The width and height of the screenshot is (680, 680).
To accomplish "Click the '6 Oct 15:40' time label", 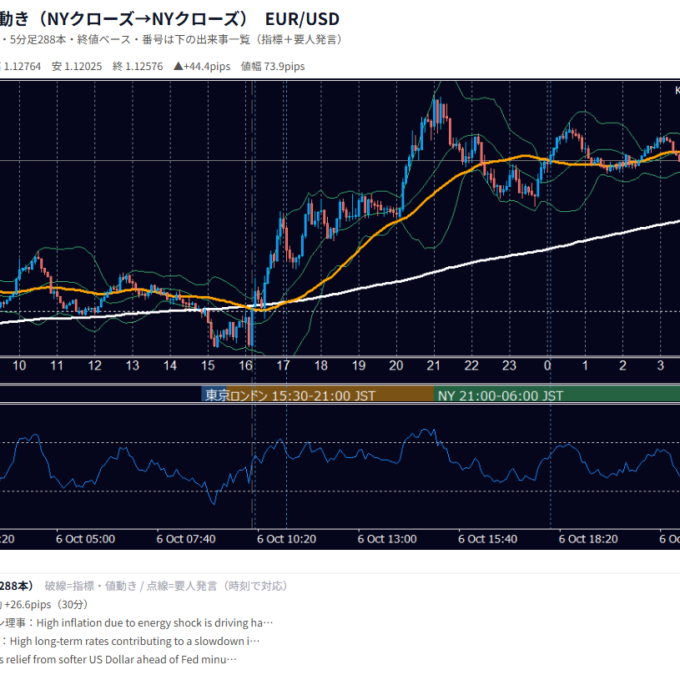I will [488, 539].
